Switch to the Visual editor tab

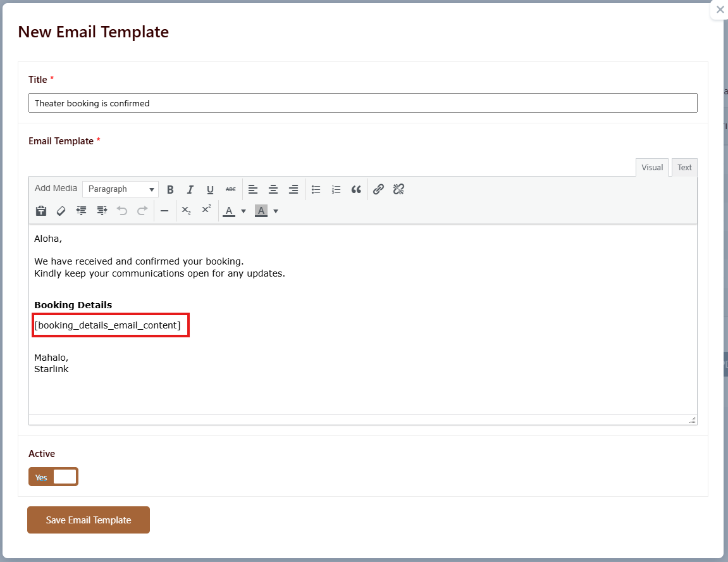point(652,168)
